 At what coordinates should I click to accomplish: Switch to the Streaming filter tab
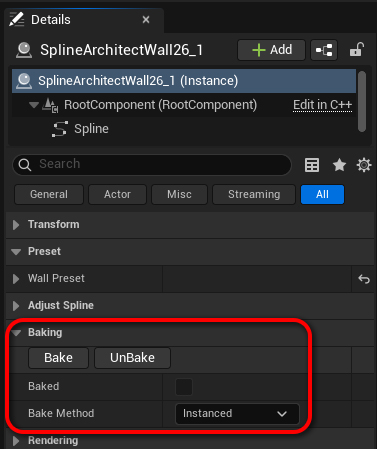point(254,194)
